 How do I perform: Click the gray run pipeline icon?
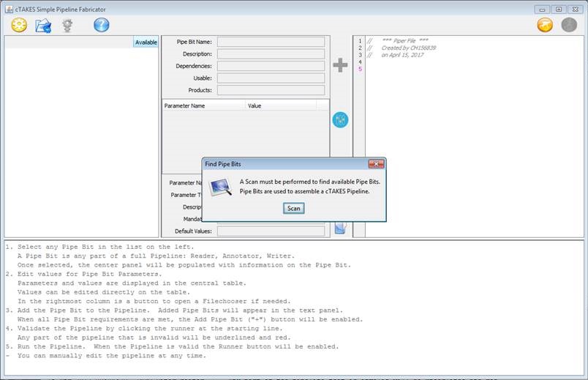(569, 25)
